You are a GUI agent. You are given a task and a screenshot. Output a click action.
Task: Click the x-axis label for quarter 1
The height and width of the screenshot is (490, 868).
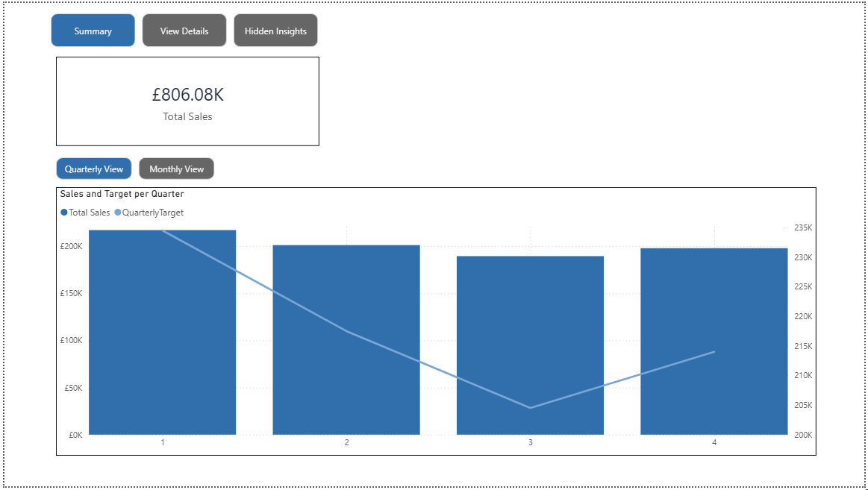point(163,442)
